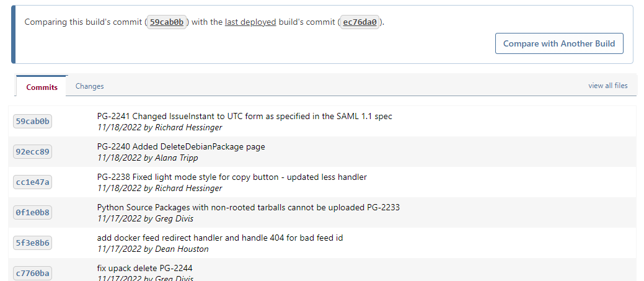Click the c7760ba commit hash badge
Image resolution: width=644 pixels, height=281 pixels.
click(x=32, y=272)
